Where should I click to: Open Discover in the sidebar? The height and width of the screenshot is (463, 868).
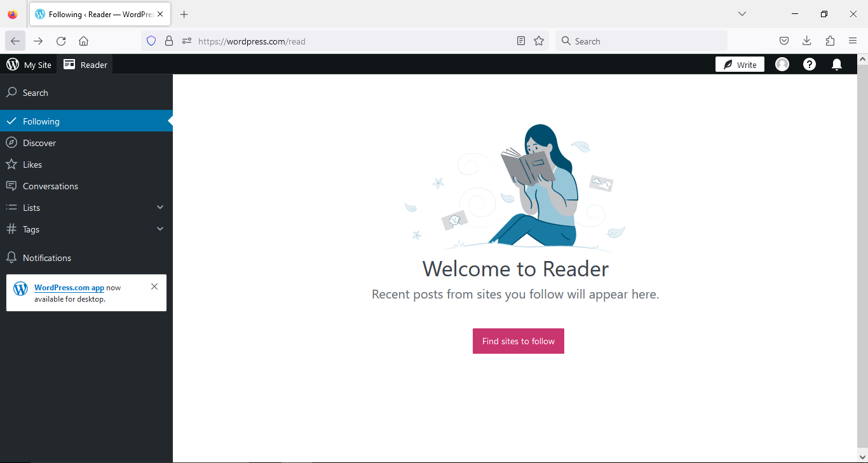(86, 143)
